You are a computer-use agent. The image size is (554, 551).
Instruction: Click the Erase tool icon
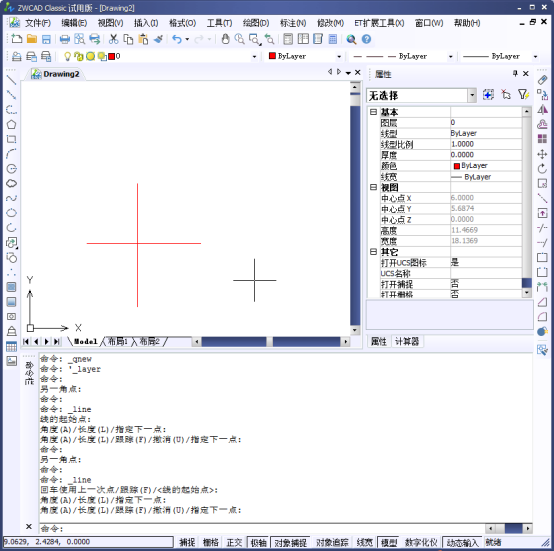tap(542, 80)
